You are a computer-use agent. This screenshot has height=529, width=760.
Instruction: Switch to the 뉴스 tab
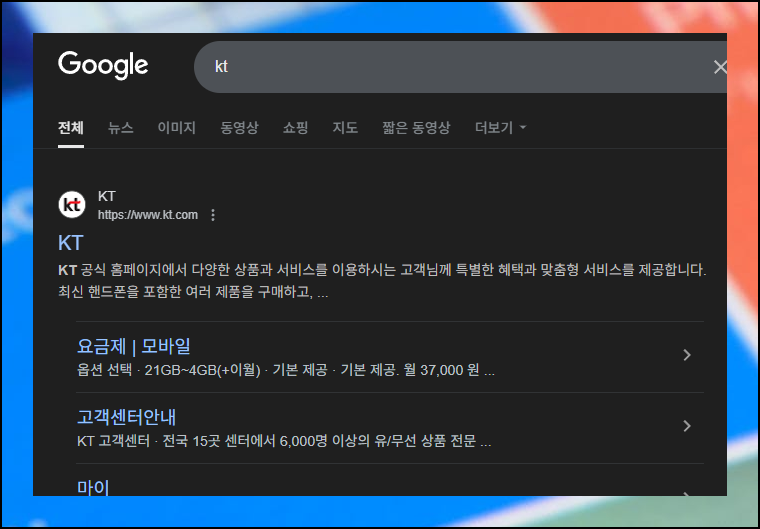point(120,128)
